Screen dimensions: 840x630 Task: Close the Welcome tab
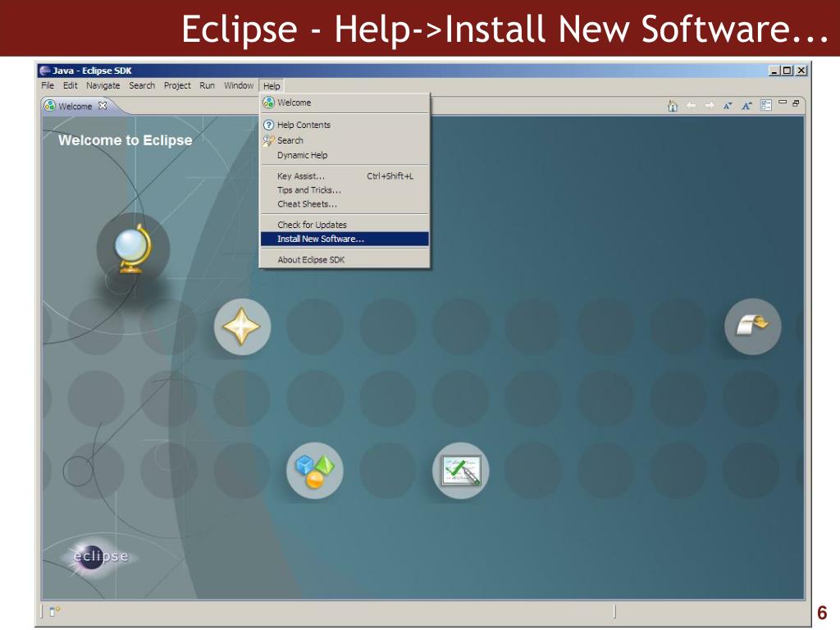coord(103,106)
